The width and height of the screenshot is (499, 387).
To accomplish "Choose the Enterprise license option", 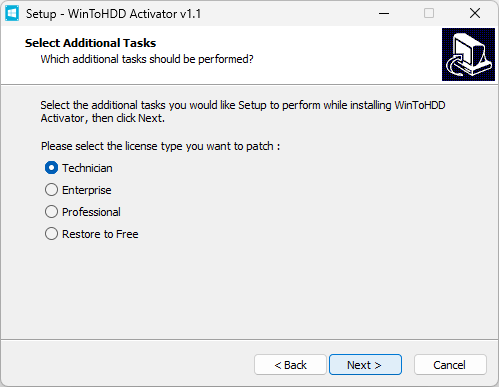I will [51, 190].
